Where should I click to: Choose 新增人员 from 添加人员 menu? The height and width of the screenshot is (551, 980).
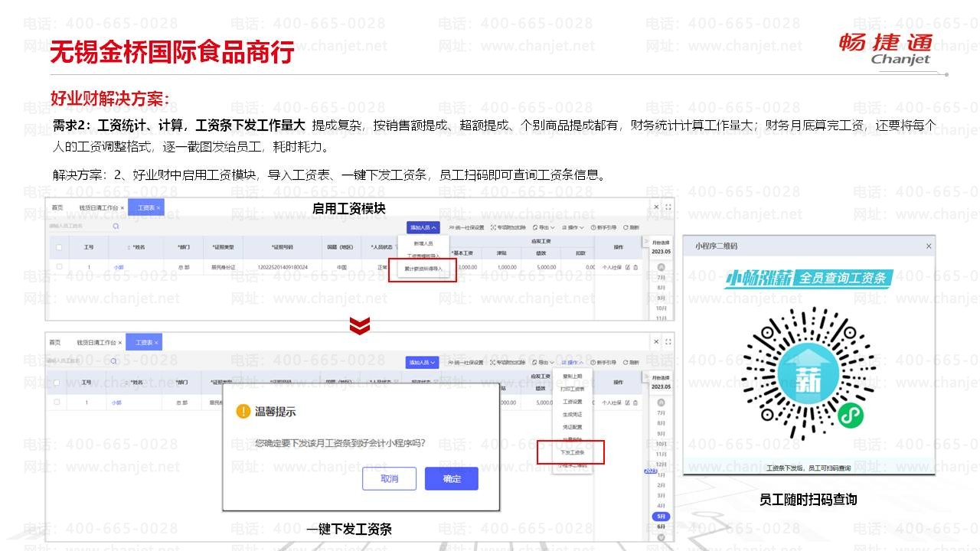(423, 243)
